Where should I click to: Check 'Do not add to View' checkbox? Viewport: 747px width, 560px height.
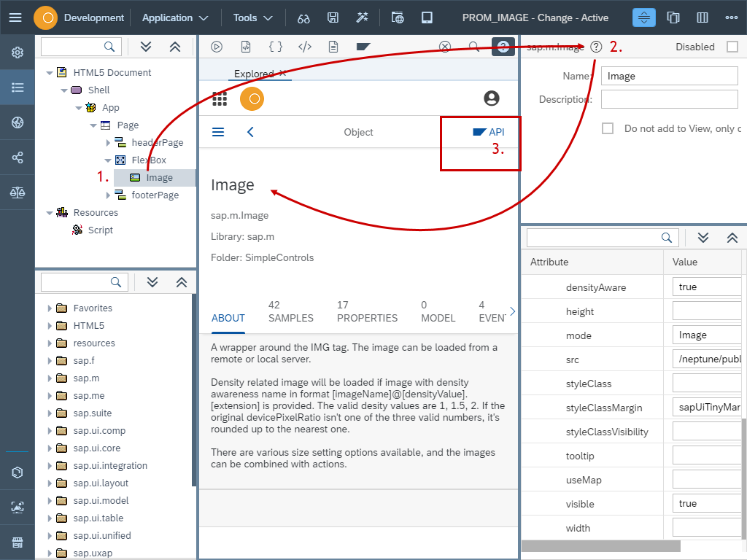tap(608, 128)
